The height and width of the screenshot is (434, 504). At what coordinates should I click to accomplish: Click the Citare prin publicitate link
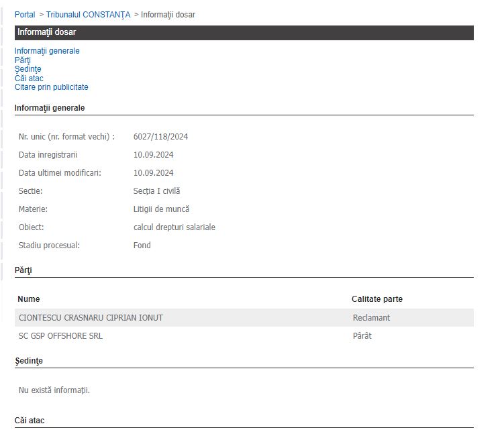(51, 87)
